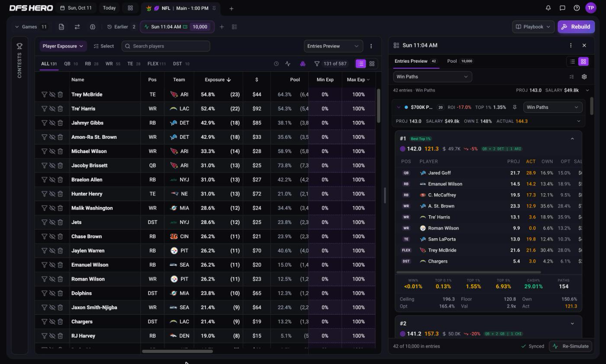Open the TP user avatar menu
606x364 pixels.
coord(591,8)
